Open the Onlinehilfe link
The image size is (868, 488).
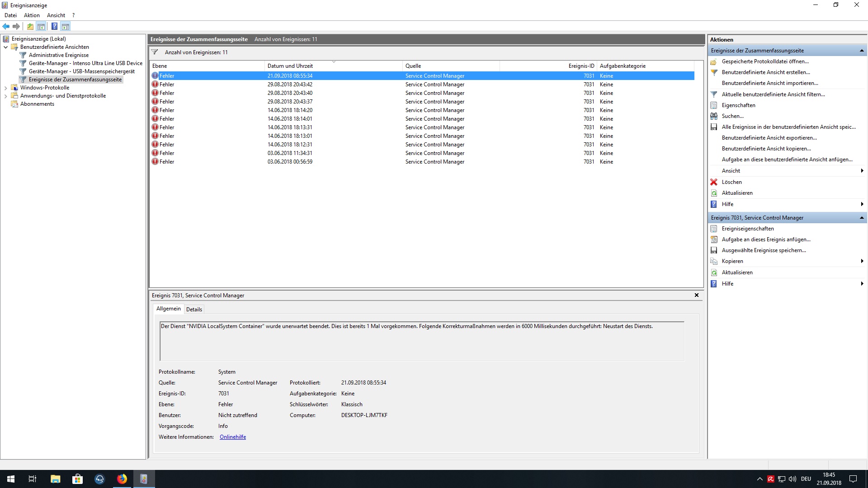point(233,437)
